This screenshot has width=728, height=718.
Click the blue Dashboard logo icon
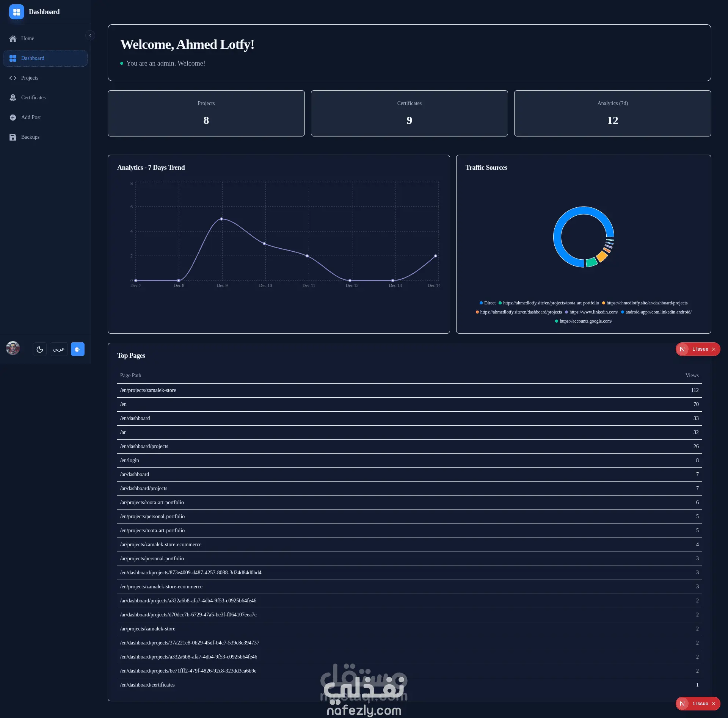click(17, 12)
